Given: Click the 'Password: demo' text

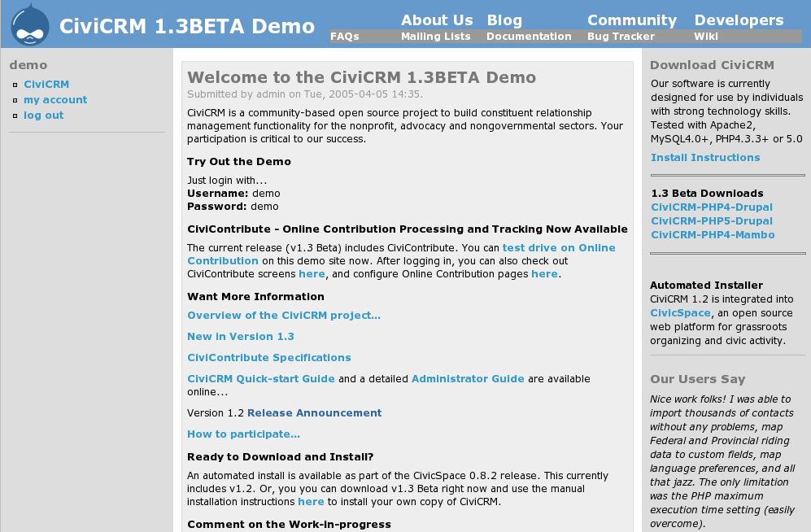Looking at the screenshot, I should tap(233, 207).
